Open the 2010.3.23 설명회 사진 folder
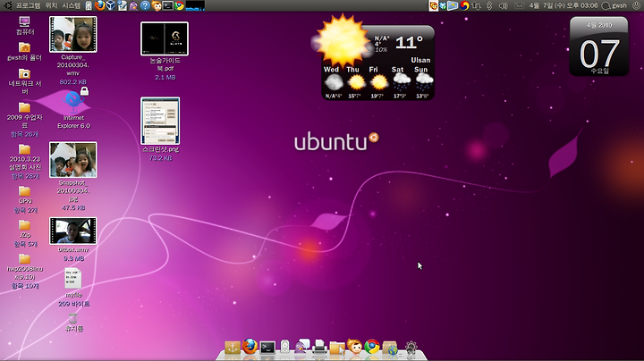The image size is (644, 361). pos(25,162)
